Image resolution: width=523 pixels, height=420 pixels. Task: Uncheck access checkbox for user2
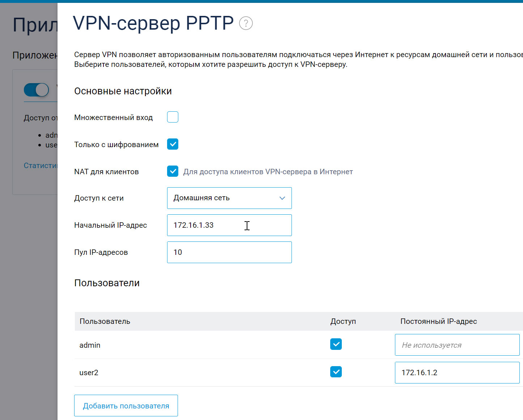336,372
